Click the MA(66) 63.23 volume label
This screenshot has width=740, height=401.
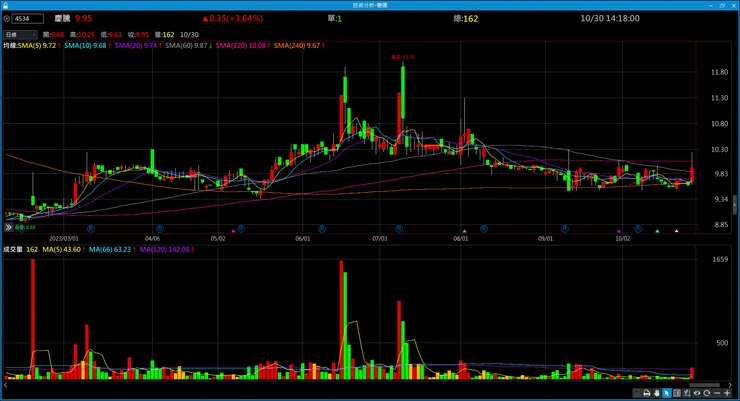click(109, 249)
